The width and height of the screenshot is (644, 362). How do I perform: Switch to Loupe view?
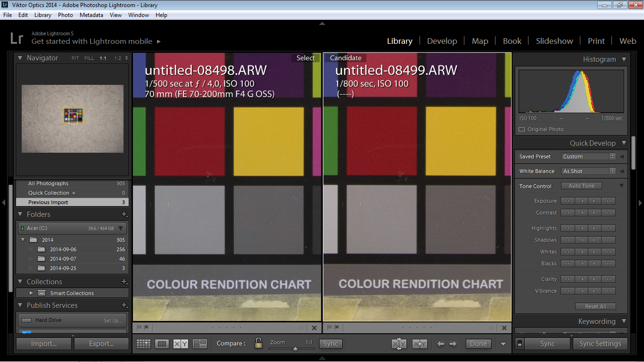[162, 344]
